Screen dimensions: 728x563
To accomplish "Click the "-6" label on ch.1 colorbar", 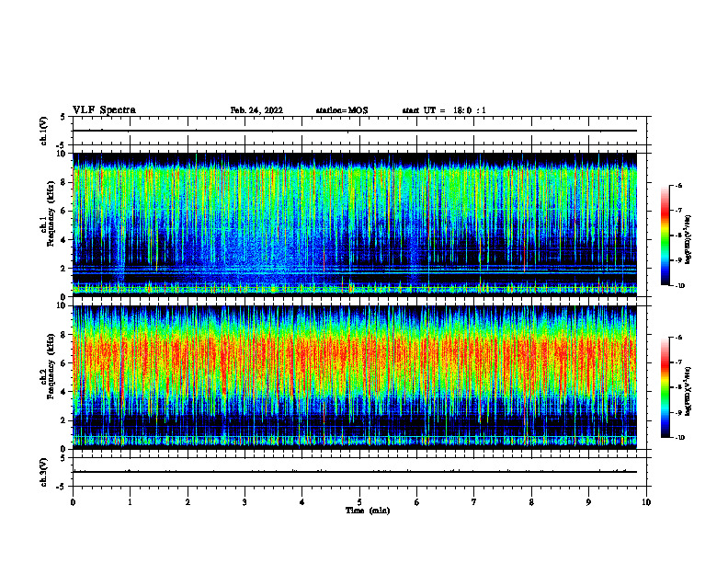I will pos(678,186).
